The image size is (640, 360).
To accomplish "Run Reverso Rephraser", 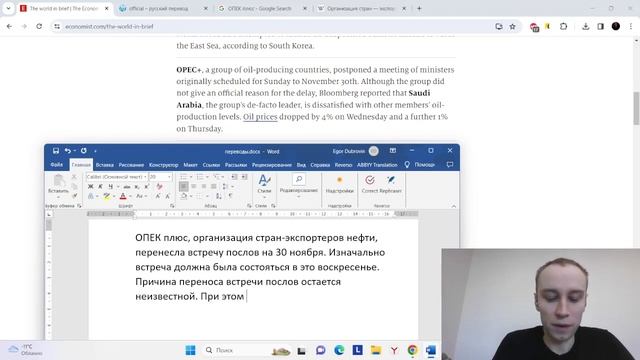I will coord(391,184).
